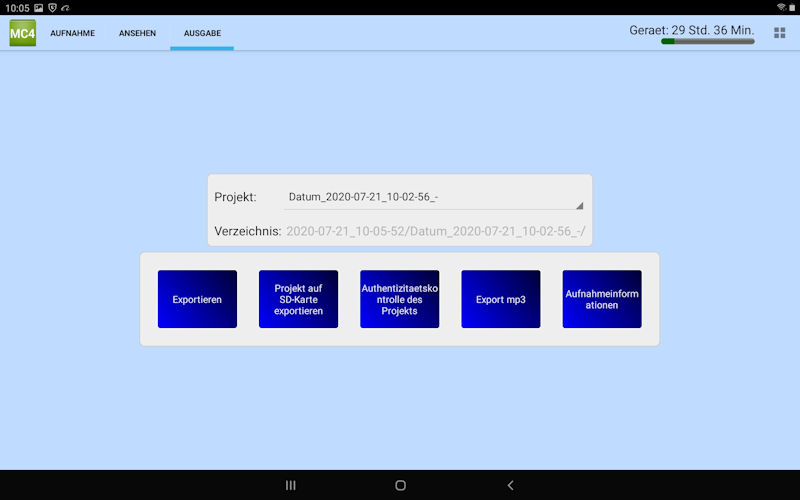800x500 pixels.
Task: Start Authentizitaetskontrolle des Projekts
Action: [x=399, y=299]
